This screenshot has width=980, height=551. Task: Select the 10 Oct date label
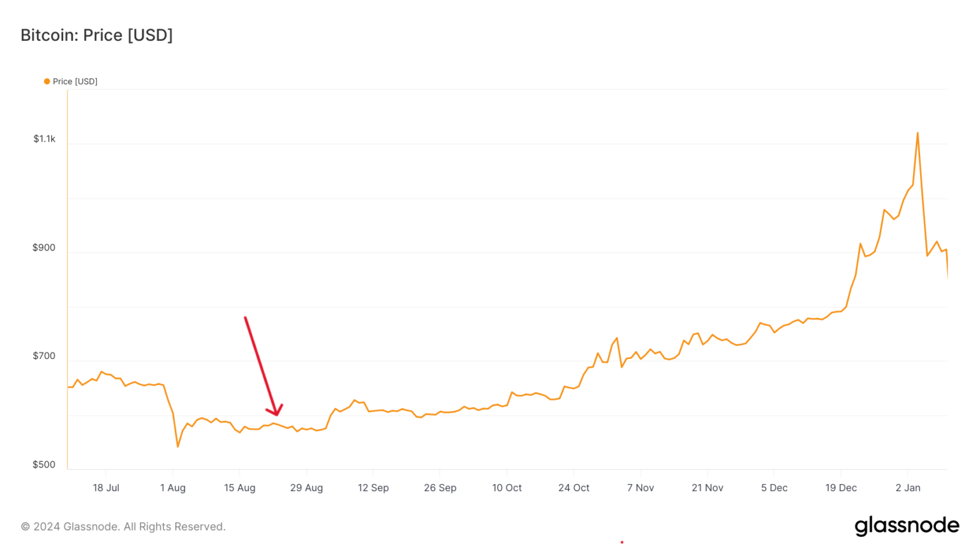click(507, 488)
